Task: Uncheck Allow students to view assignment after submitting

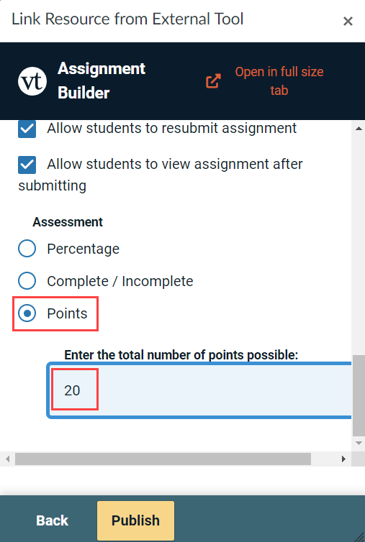Action: tap(27, 165)
